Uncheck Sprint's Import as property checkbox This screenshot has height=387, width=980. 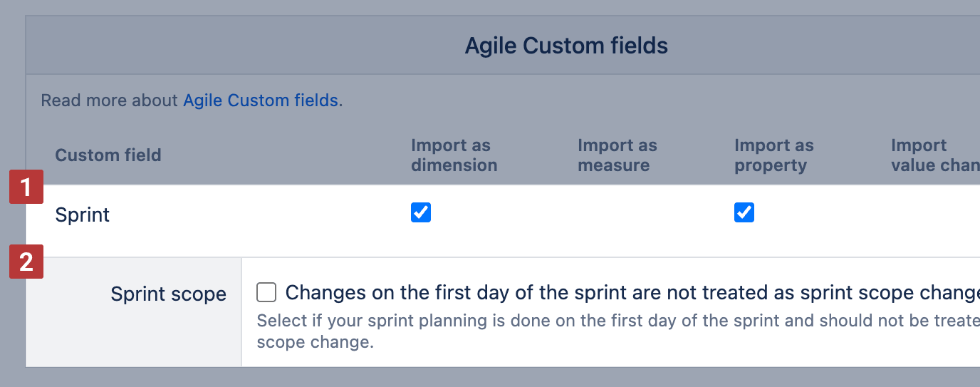click(x=744, y=212)
